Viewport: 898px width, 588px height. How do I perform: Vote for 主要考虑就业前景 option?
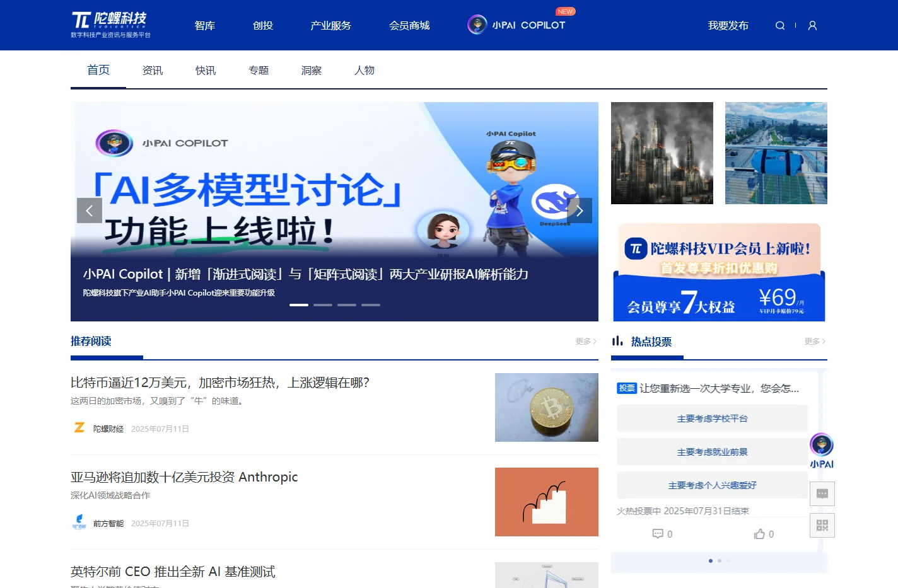point(712,452)
